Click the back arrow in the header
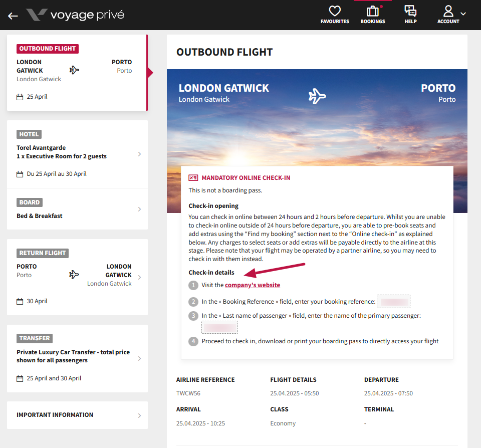Image resolution: width=481 pixels, height=448 pixels. point(13,16)
